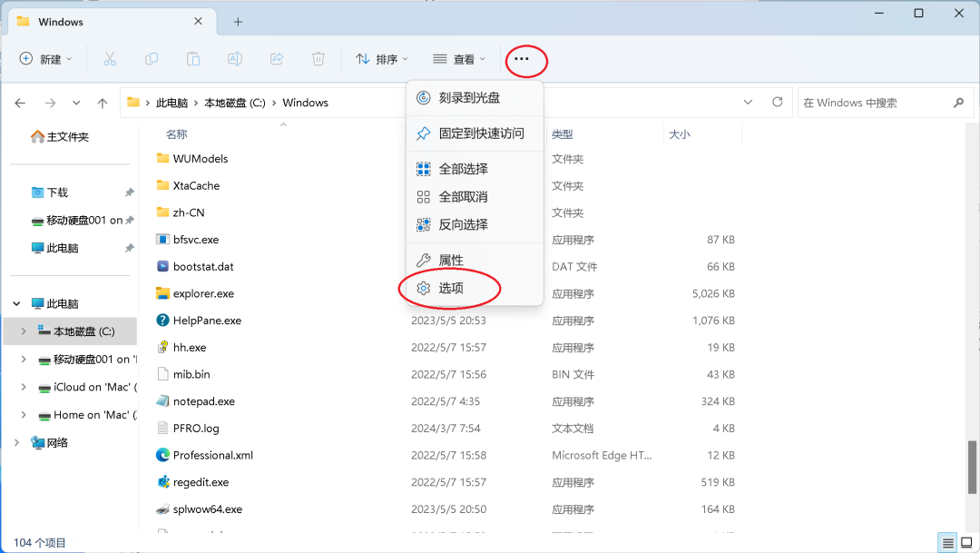Click the vertical scrollbar thumb

coord(972,467)
